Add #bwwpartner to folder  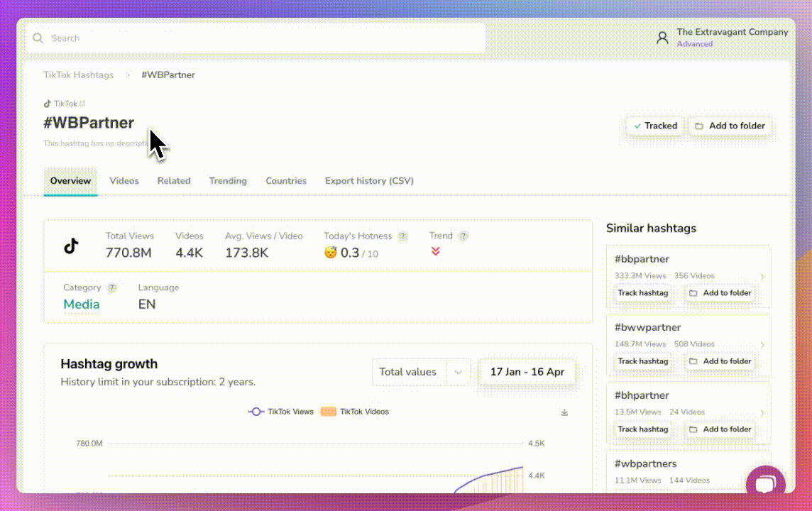(720, 361)
